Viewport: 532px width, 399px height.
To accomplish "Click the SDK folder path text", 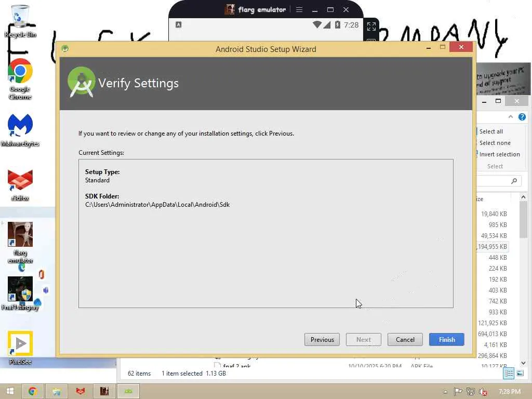I will coord(157,205).
